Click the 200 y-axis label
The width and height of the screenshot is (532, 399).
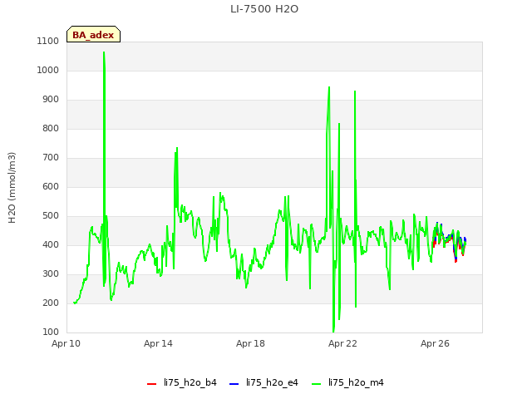(51, 303)
